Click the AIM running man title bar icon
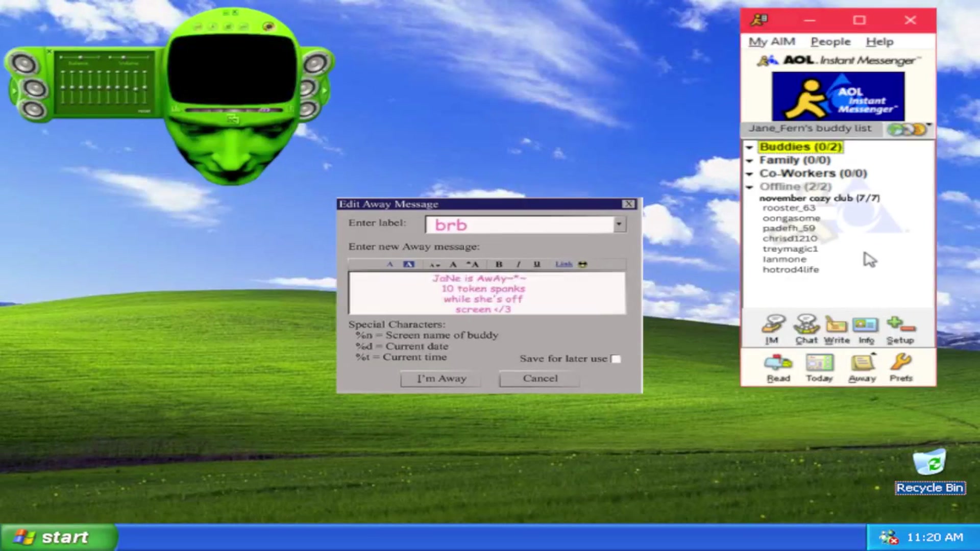 pos(759,20)
